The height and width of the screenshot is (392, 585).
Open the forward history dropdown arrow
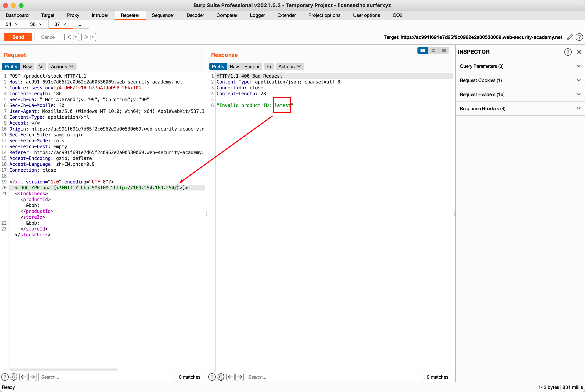click(93, 37)
